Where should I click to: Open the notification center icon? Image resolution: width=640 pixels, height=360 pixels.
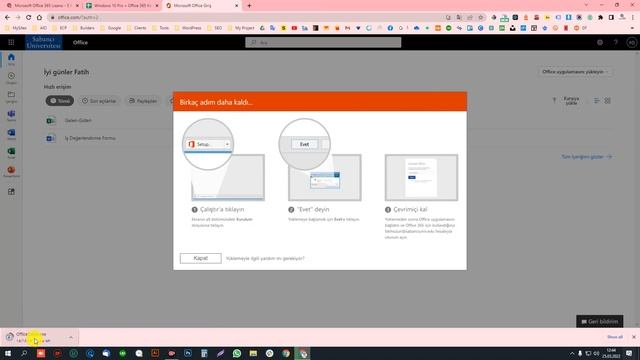(x=629, y=353)
